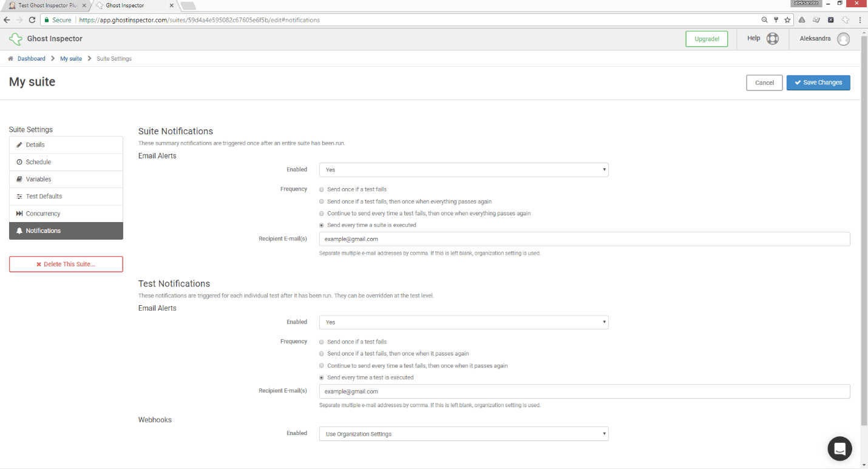Open the Schedule settings section
Viewport: 868px width, 469px height.
[66, 162]
